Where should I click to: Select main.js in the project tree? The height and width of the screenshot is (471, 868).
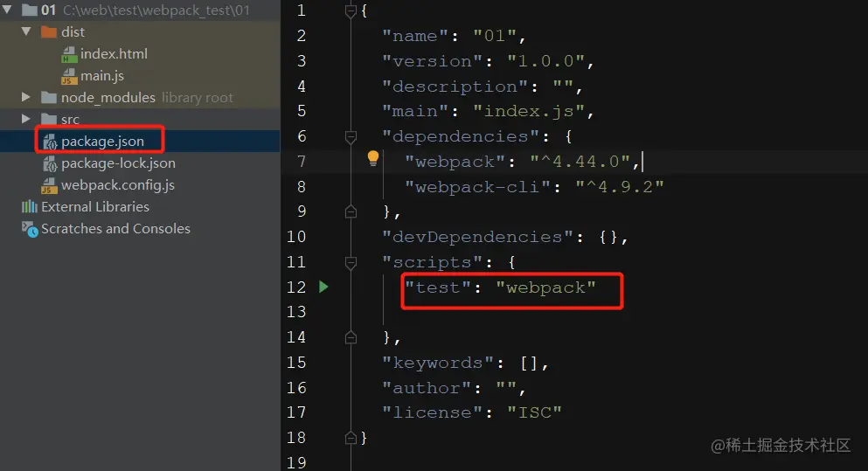click(x=102, y=76)
